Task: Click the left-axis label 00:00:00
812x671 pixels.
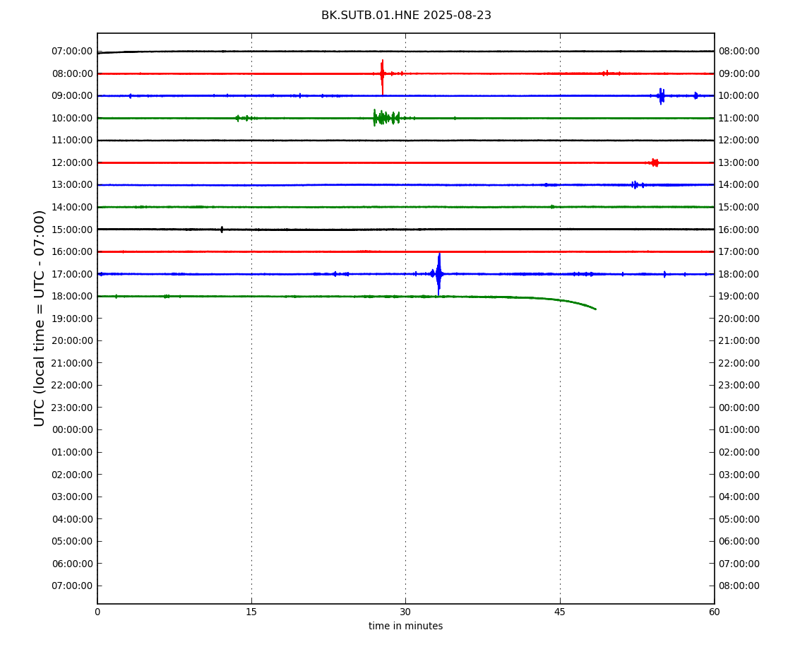Action: 72,429
